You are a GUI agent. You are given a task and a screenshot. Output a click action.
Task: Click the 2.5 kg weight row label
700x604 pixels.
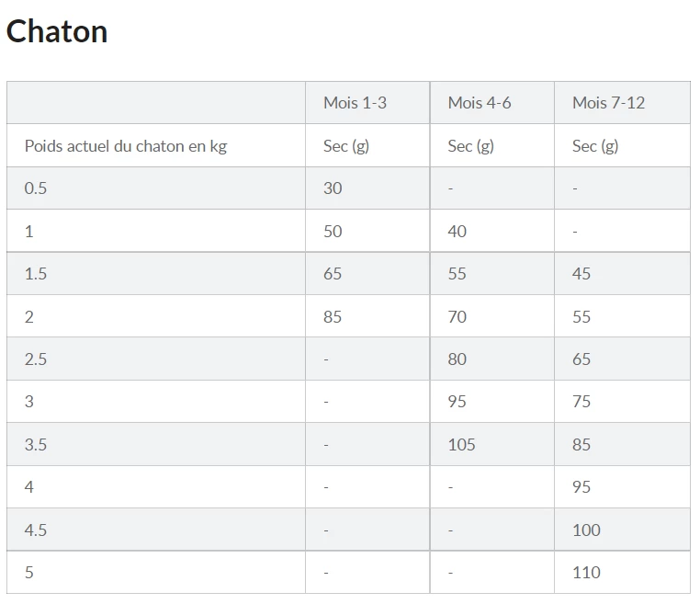36,359
